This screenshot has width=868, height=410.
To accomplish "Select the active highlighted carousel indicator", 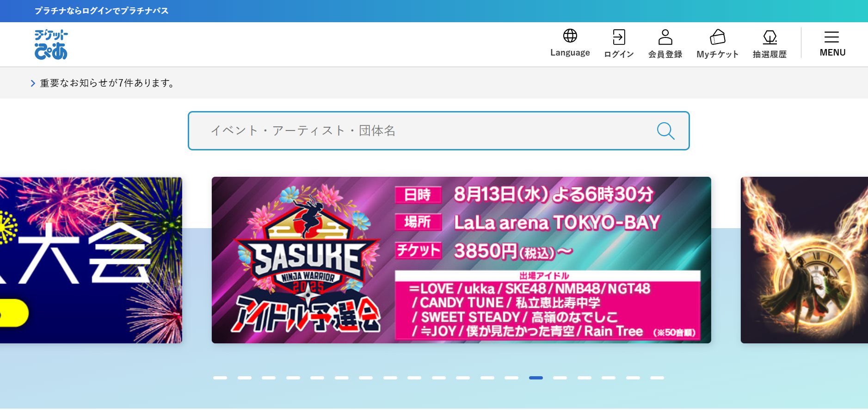I will tap(536, 378).
